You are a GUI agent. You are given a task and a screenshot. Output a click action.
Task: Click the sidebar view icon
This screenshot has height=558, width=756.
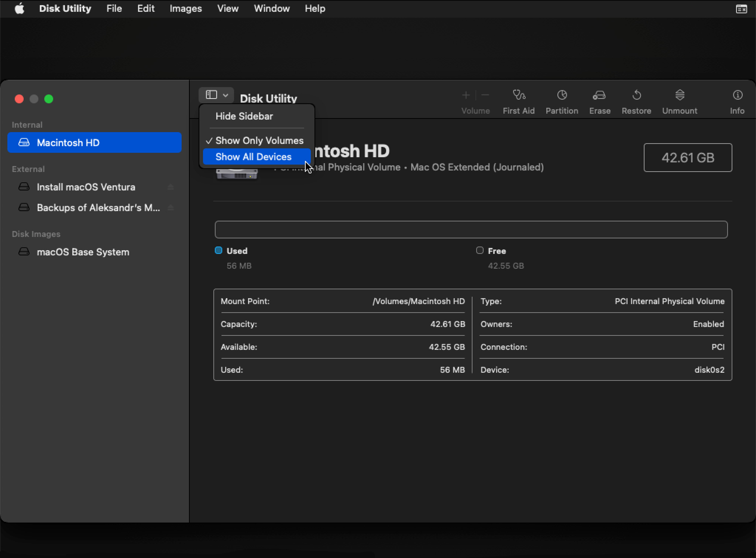tap(211, 95)
